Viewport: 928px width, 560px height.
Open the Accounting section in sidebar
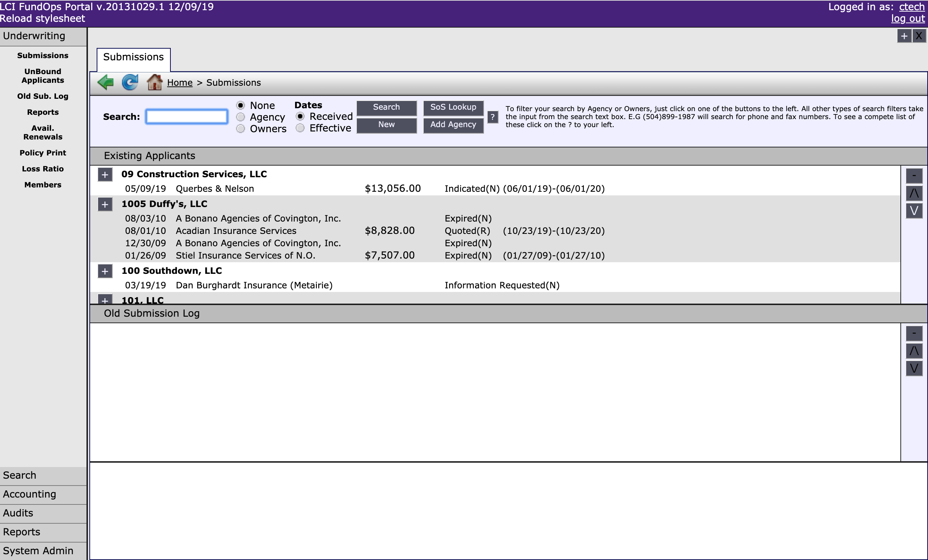[x=29, y=494]
